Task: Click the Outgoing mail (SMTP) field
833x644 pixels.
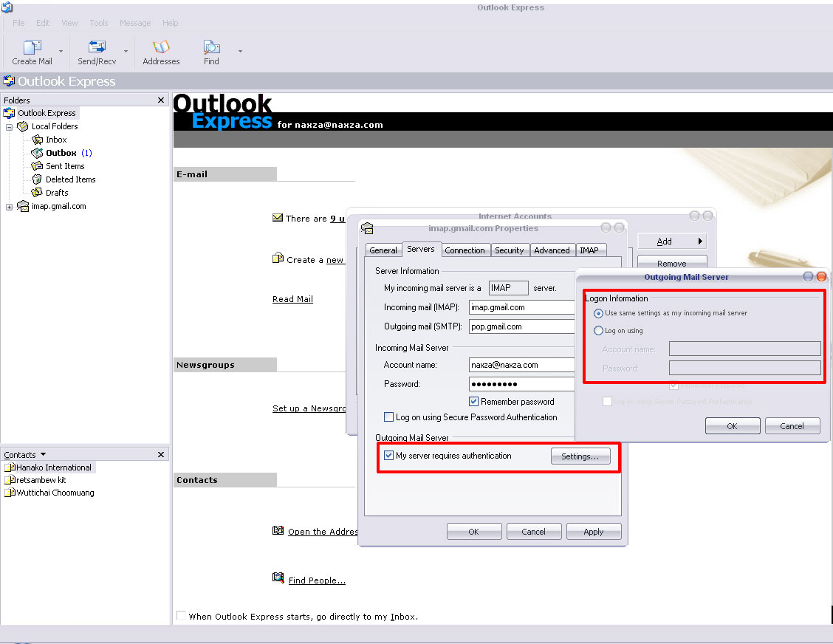Action: (x=522, y=326)
